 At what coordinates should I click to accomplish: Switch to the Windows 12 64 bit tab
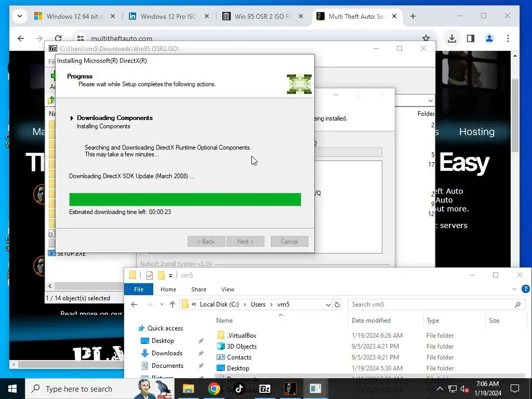pyautogui.click(x=75, y=16)
